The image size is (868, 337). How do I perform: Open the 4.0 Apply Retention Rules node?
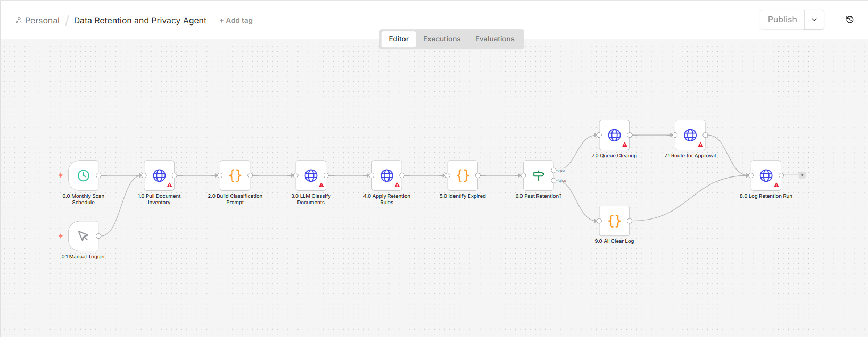(387, 175)
